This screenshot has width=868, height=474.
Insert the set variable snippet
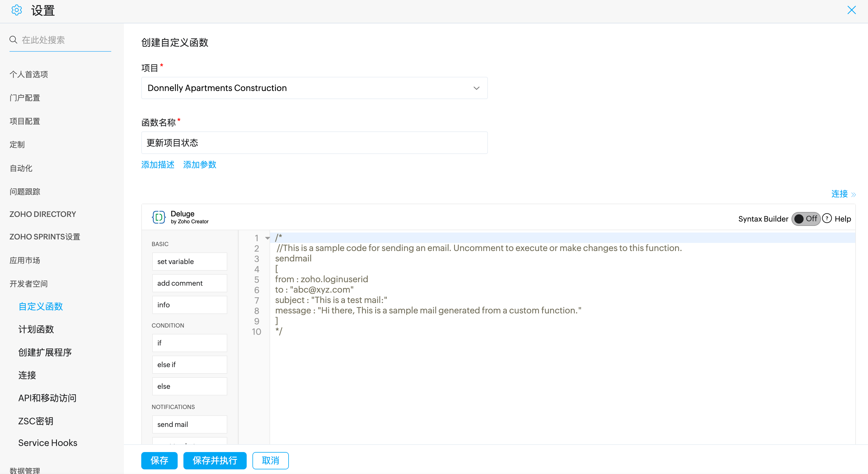(189, 261)
